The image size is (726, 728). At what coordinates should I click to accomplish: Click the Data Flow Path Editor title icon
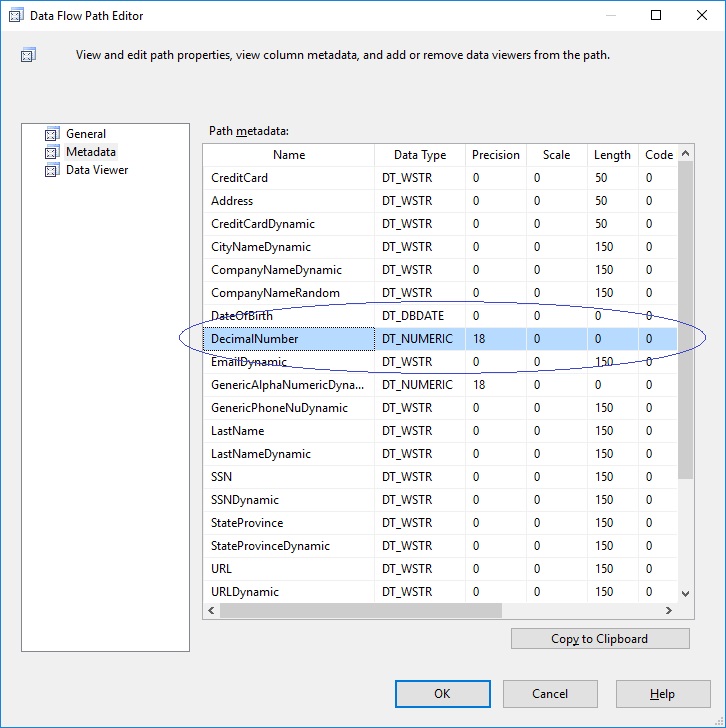tap(16, 16)
